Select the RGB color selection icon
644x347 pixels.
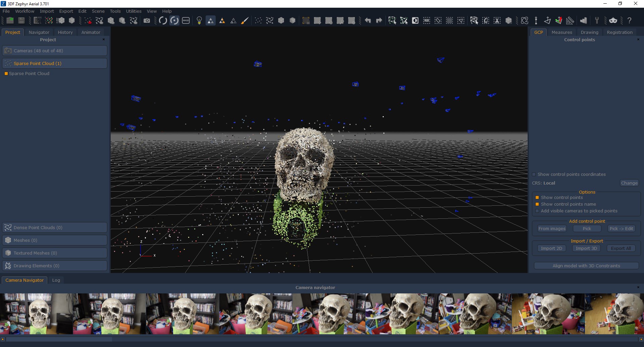(427, 20)
